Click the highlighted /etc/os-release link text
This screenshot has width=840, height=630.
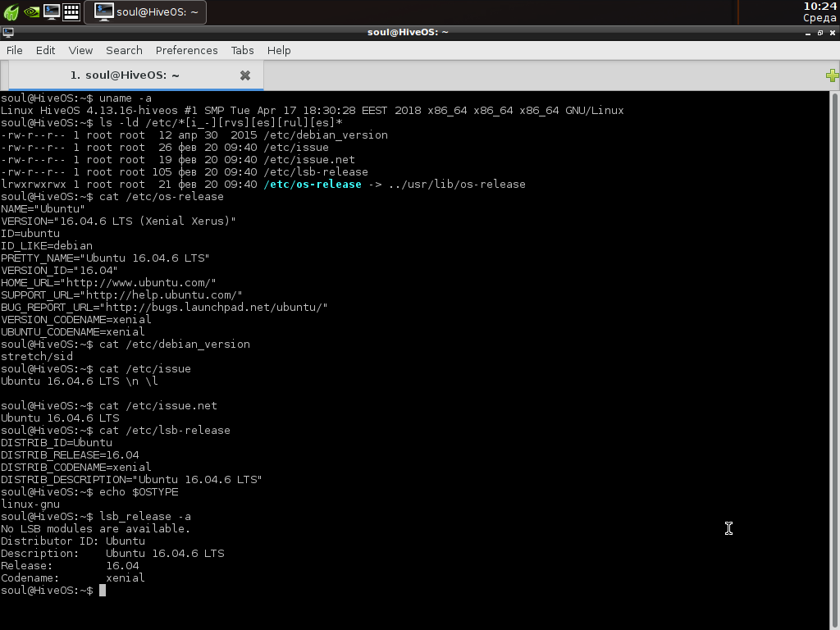[x=313, y=185]
